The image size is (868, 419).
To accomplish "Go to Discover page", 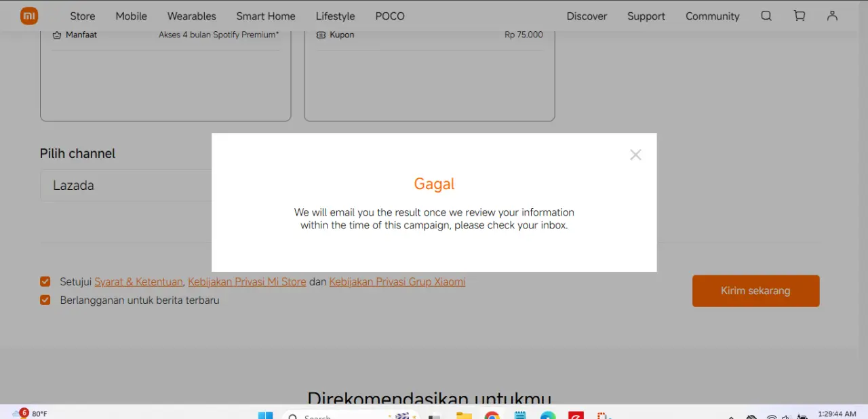I will (x=587, y=16).
